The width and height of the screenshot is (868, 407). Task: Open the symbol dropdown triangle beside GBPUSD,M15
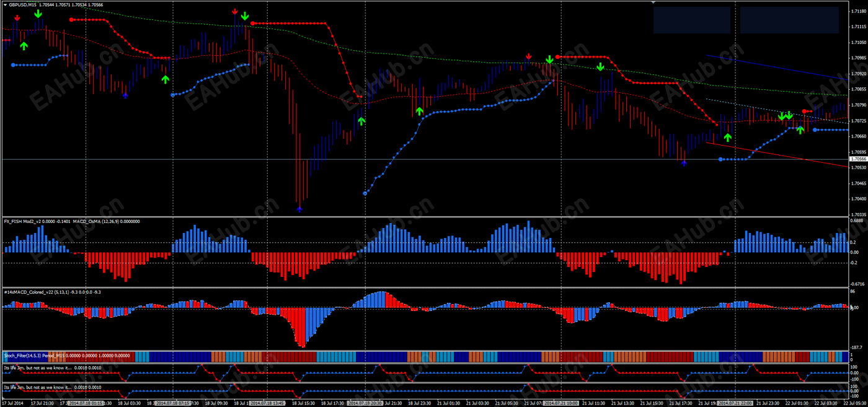6,5
